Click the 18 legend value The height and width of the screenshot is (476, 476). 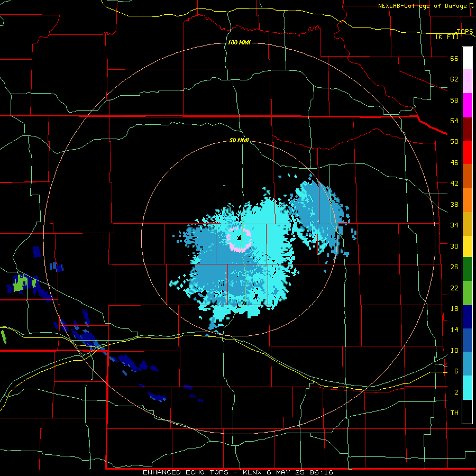[x=454, y=309]
